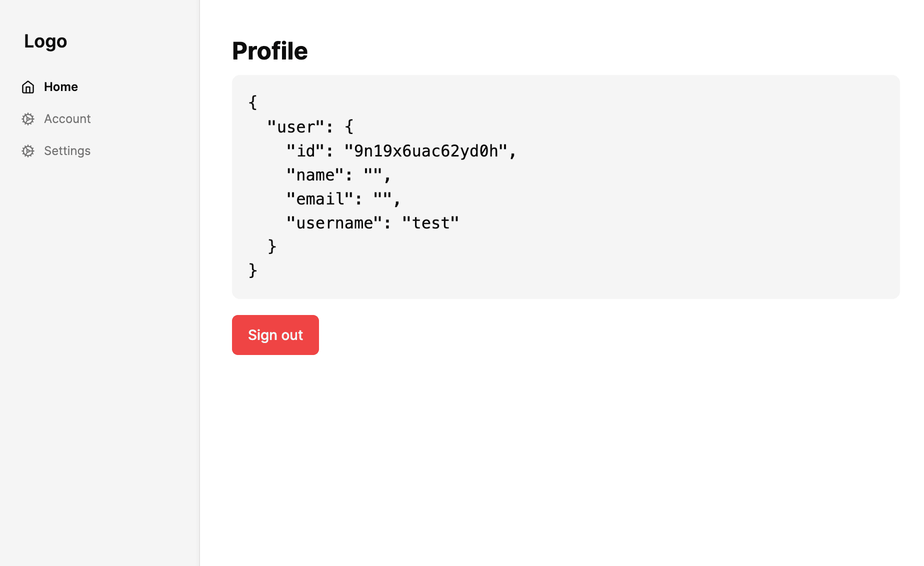Image resolution: width=924 pixels, height=566 pixels.
Task: Click the gear icon beside Settings
Action: point(28,151)
